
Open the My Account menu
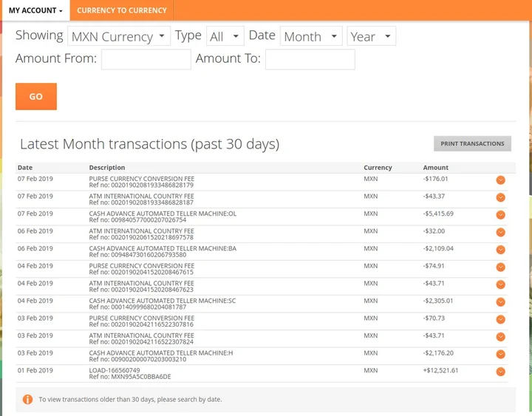pos(35,10)
